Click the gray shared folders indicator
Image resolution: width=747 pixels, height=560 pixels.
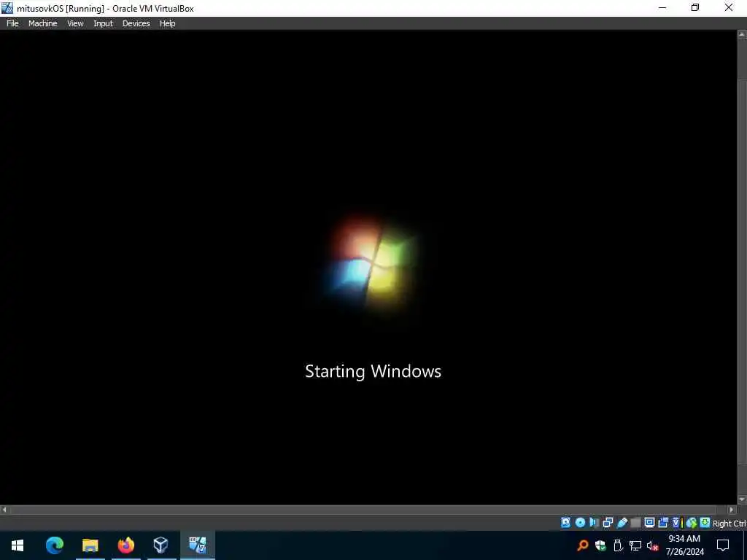[x=635, y=522]
